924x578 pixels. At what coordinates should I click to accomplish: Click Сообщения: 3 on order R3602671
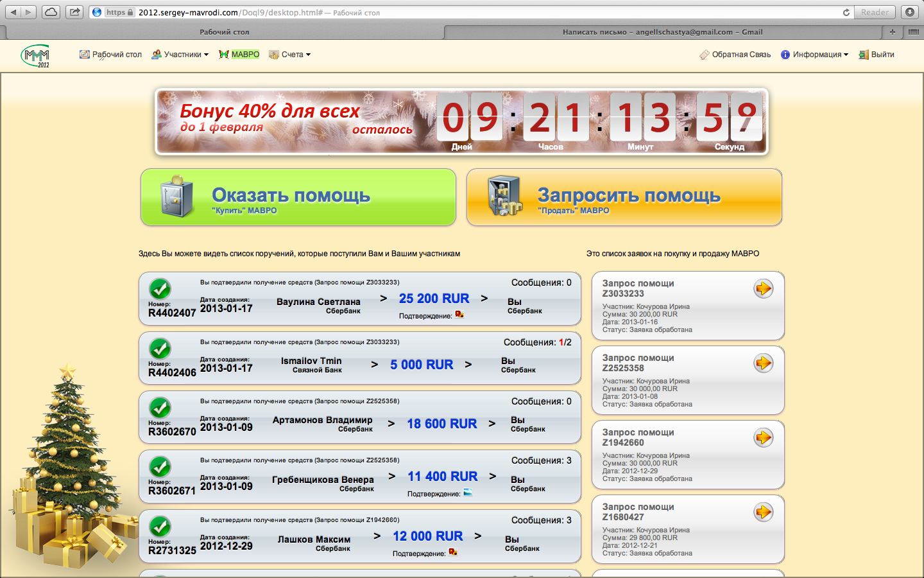pyautogui.click(x=542, y=460)
